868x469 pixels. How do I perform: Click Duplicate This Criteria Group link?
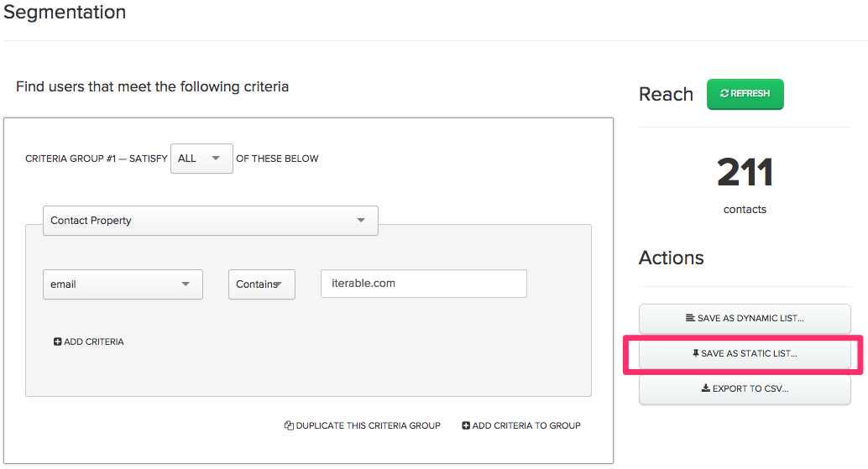(x=363, y=425)
